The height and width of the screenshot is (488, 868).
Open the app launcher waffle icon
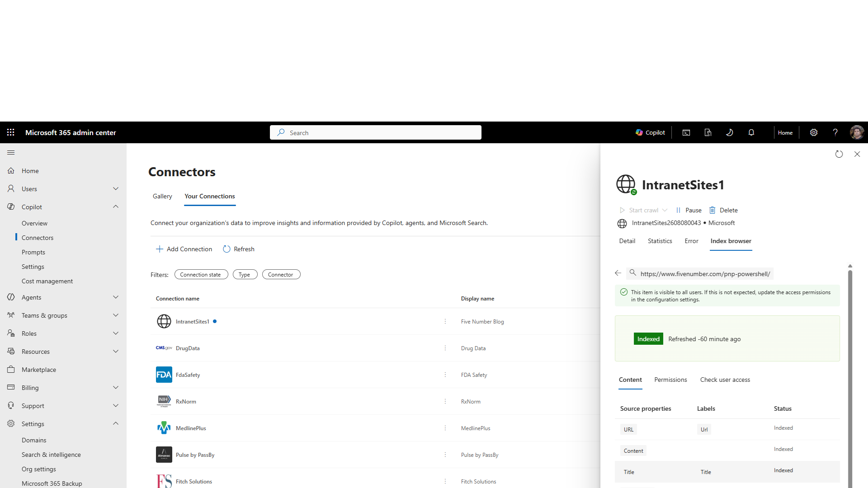click(11, 132)
